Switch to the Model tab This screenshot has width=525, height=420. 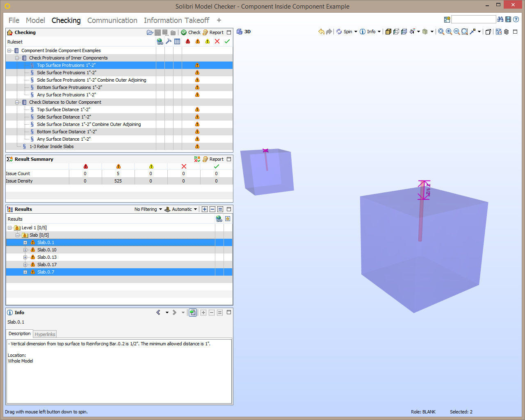35,21
